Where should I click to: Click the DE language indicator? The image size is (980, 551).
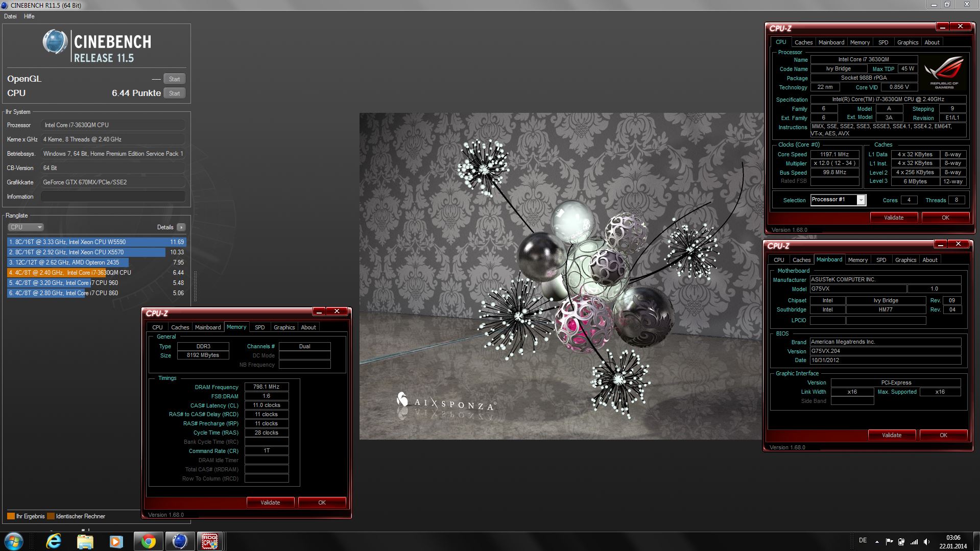pyautogui.click(x=863, y=540)
